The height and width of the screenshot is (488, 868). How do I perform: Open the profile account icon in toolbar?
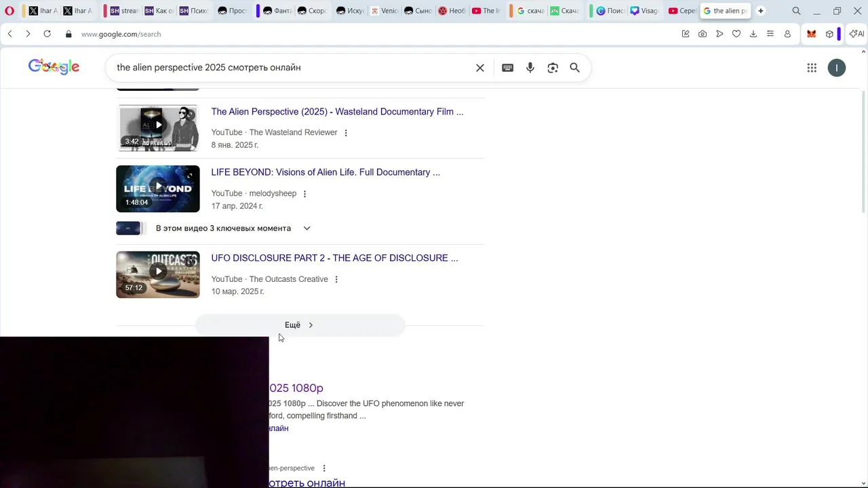[787, 34]
